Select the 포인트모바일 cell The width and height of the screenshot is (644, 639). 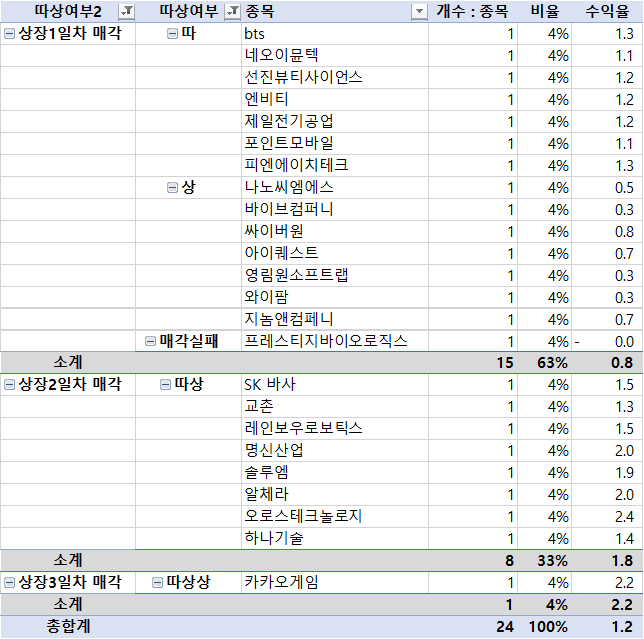[x=335, y=143]
